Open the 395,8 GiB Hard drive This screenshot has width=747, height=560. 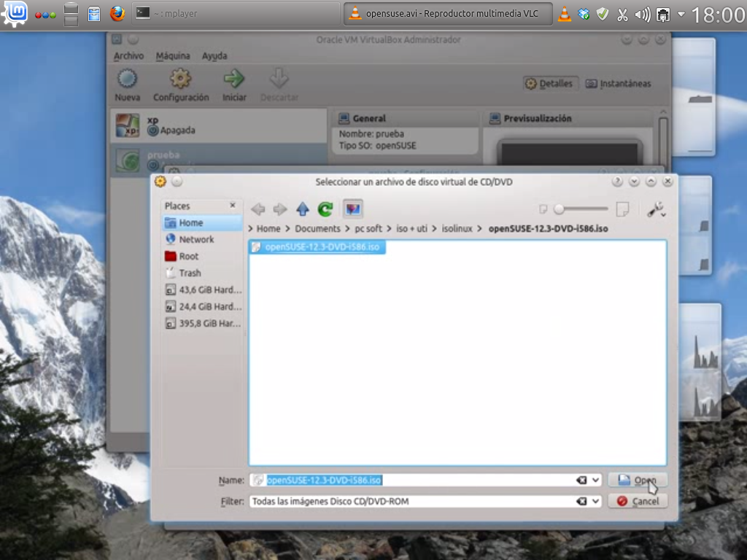(x=202, y=323)
